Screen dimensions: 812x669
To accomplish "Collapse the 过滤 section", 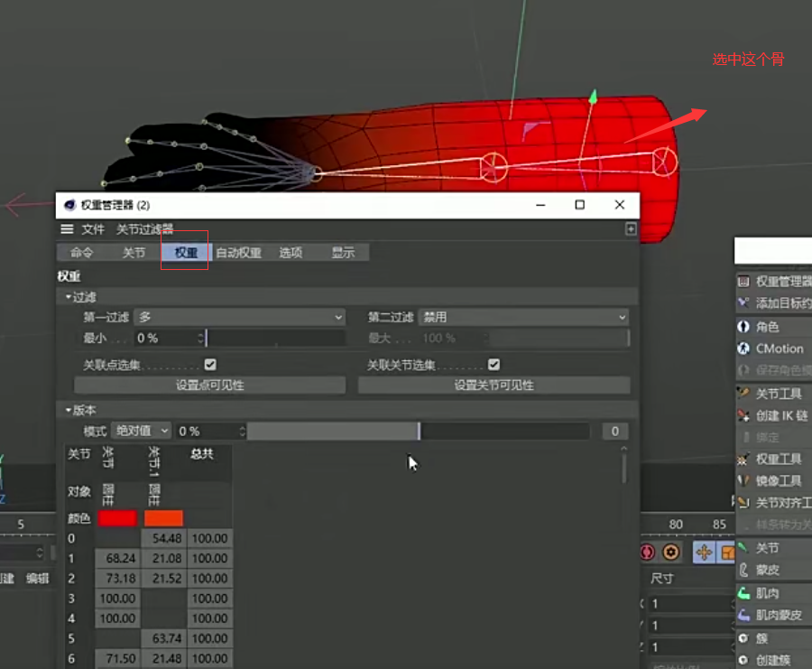I will click(x=68, y=297).
